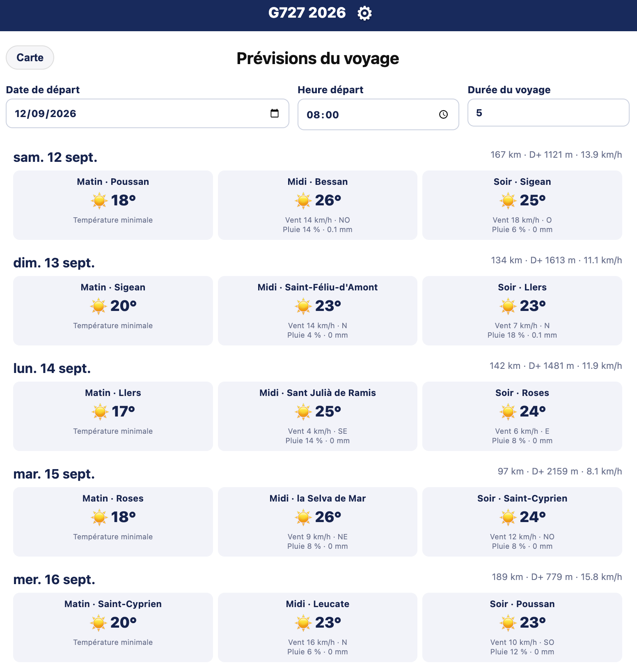
Task: Select the Soir Saint-Cyprien forecast card
Action: pos(522,522)
